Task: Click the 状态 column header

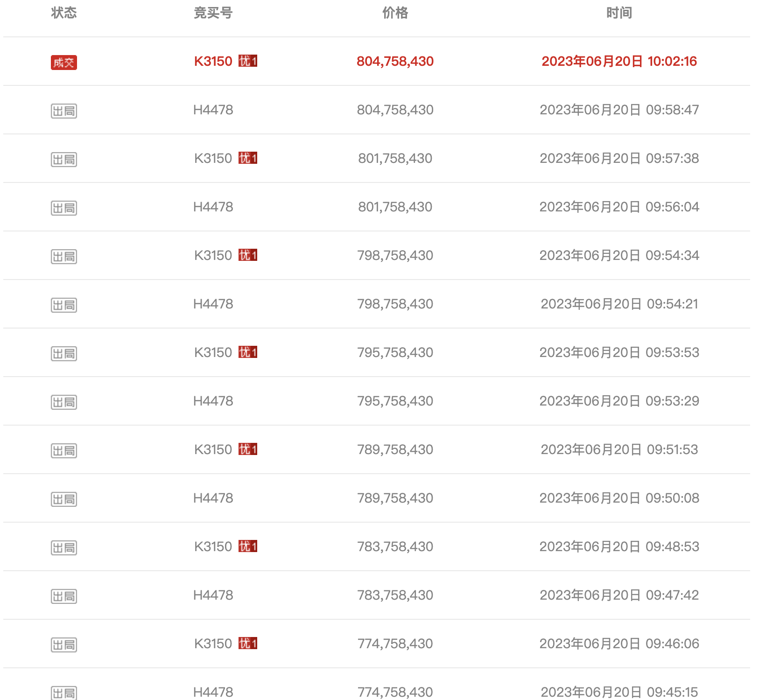Action: tap(64, 13)
